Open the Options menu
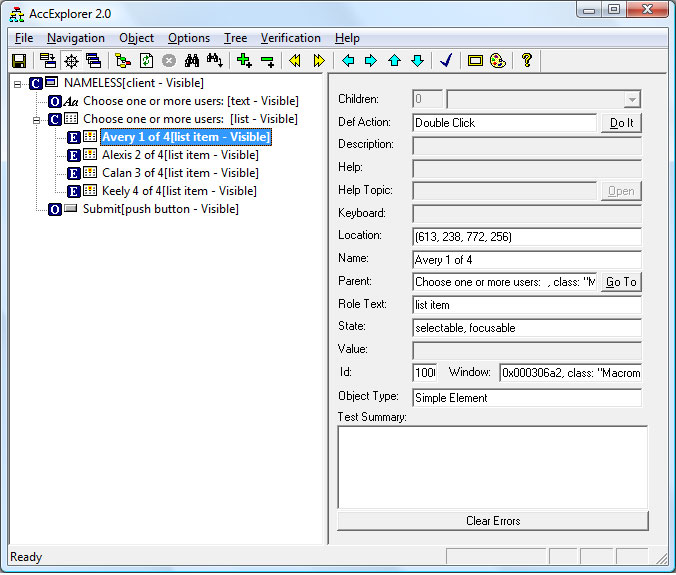Screen dimensions: 676x575 pos(189,38)
